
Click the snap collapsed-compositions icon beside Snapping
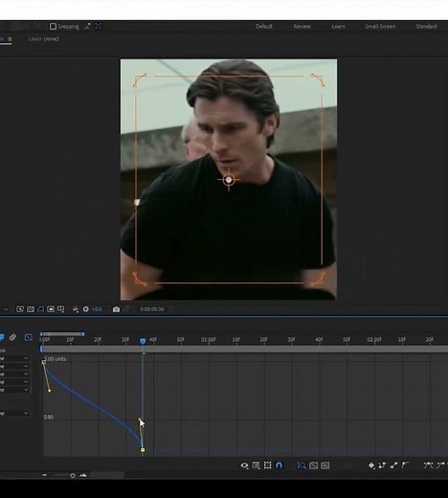click(x=87, y=27)
